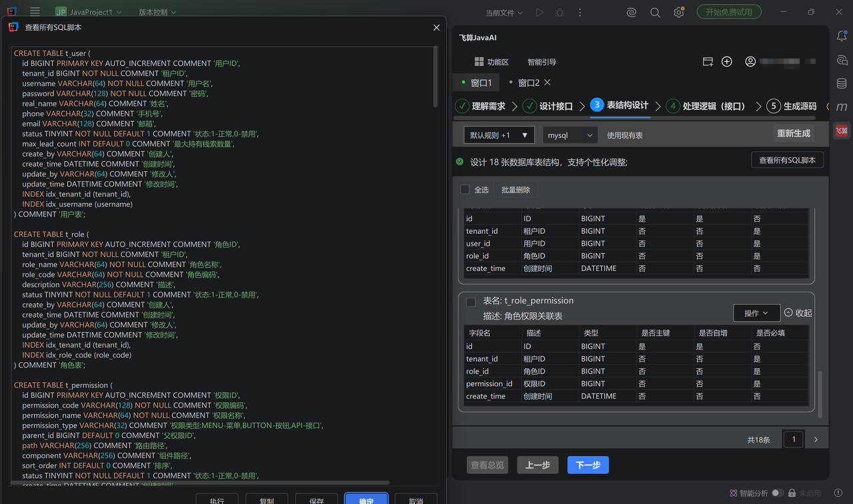Click 确定 in the SQL dialog

click(x=366, y=499)
